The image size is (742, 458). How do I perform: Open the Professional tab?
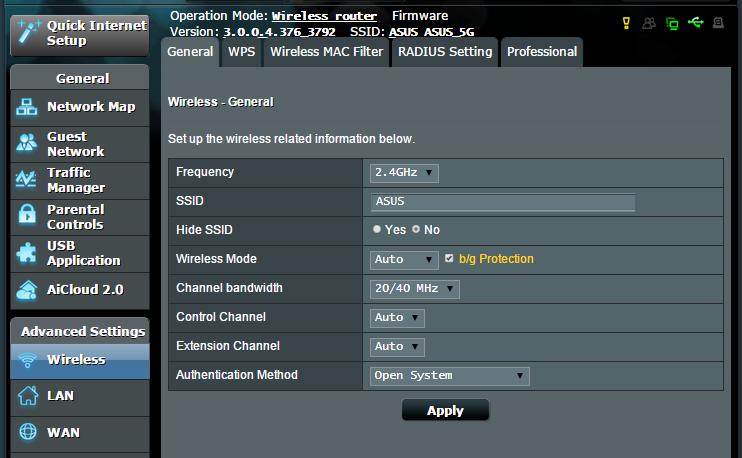[x=542, y=52]
